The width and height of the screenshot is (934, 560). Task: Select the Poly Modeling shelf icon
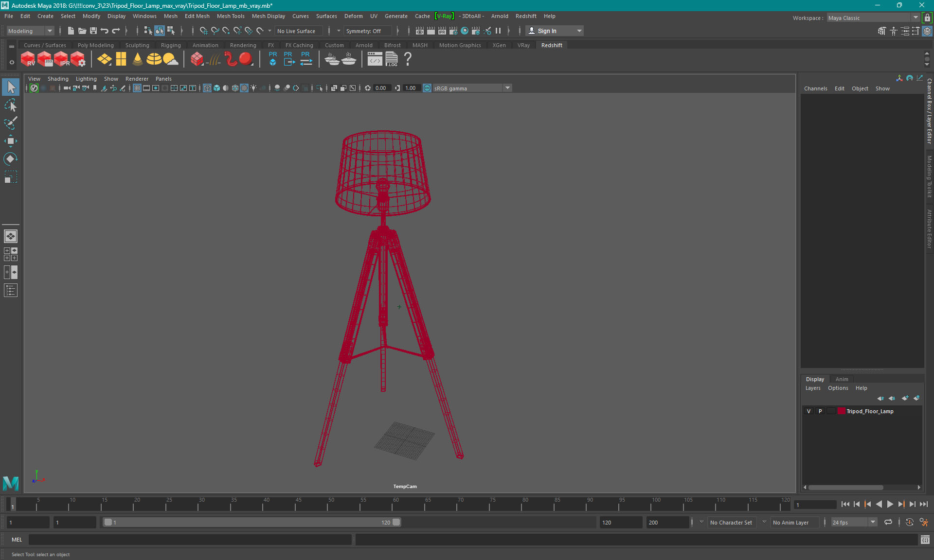[96, 45]
